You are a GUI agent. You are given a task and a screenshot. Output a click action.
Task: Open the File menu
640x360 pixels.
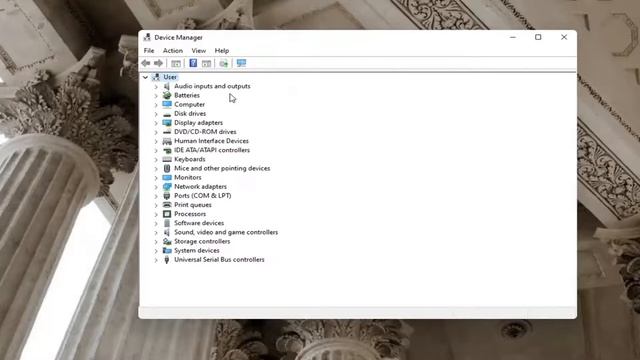coord(149,51)
